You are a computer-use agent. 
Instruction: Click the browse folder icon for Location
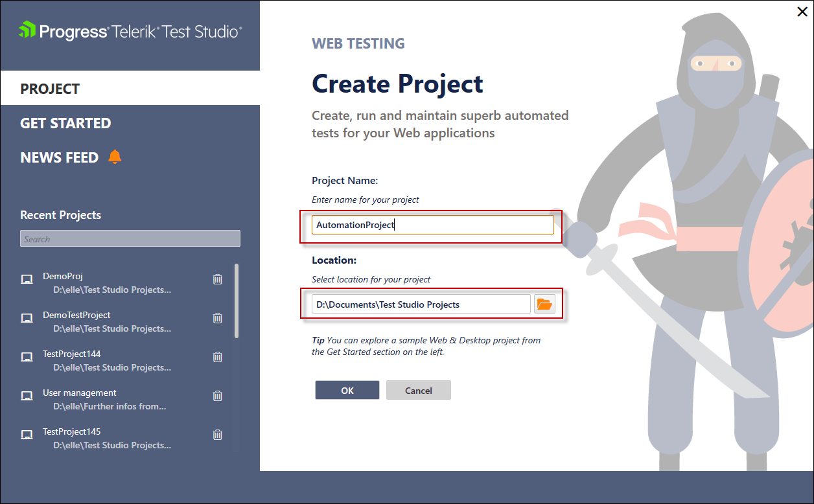pyautogui.click(x=544, y=304)
